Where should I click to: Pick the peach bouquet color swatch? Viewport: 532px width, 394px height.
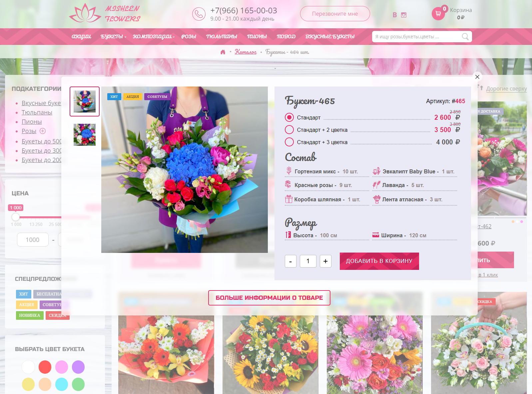(x=45, y=384)
